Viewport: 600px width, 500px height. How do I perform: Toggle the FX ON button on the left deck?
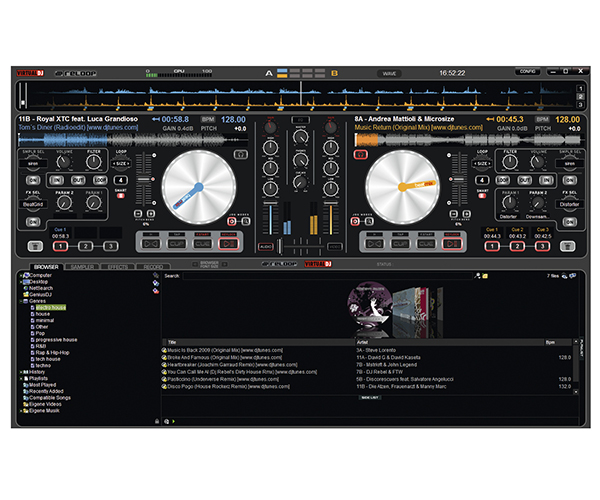33,222
